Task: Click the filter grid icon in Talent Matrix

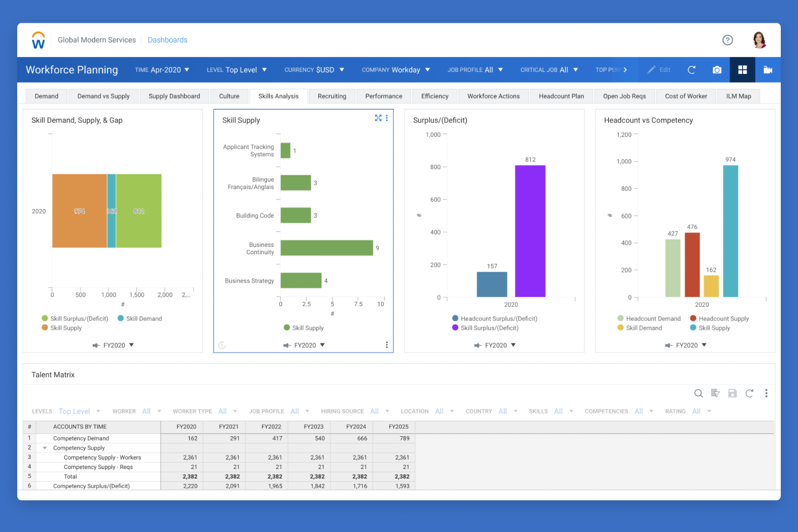Action: [715, 393]
